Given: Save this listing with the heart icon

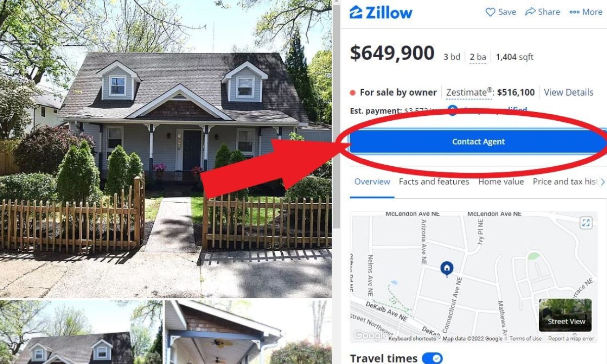Looking at the screenshot, I should click(x=501, y=12).
